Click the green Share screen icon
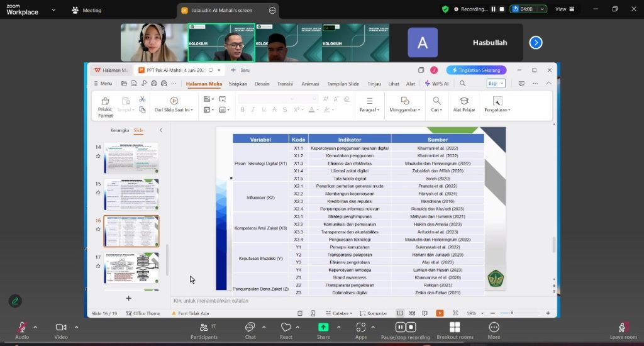This screenshot has width=644, height=346. tap(323, 327)
